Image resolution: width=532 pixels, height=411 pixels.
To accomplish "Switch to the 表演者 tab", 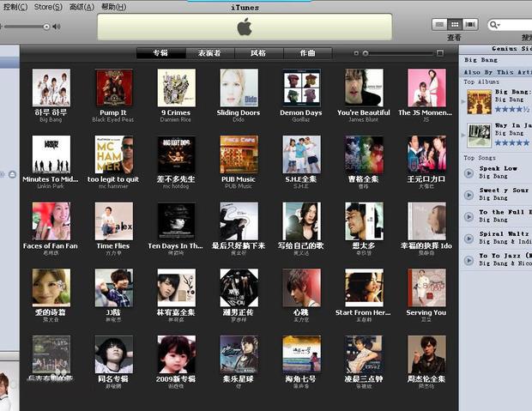I will (209, 53).
